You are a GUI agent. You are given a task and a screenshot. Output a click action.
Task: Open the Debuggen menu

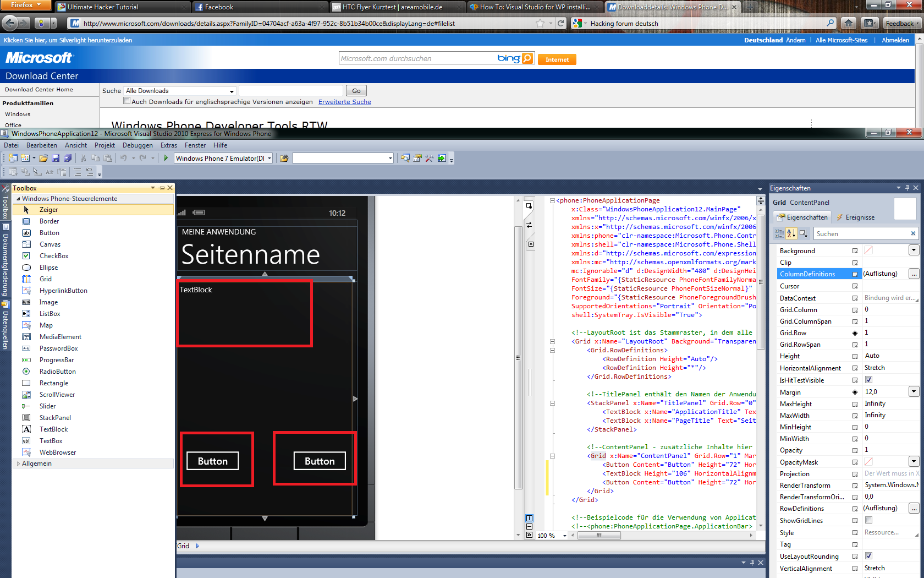137,145
